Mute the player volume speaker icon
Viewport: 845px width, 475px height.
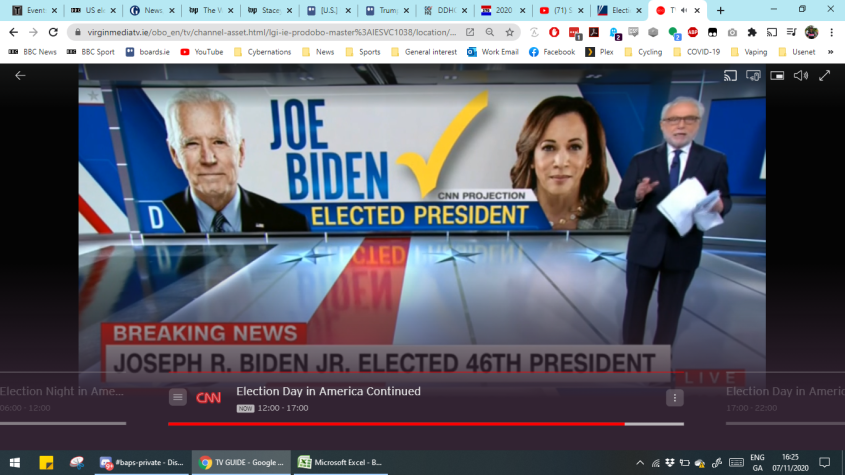click(801, 75)
